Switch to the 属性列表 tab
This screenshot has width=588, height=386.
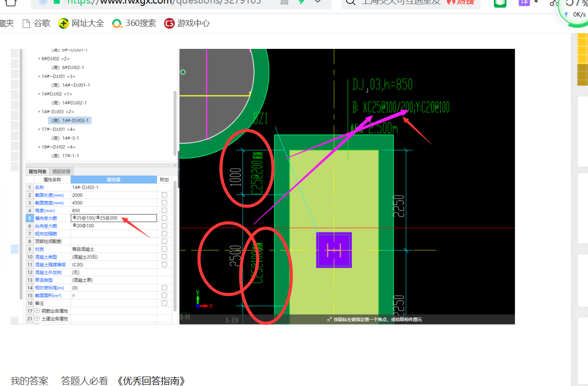[x=38, y=172]
